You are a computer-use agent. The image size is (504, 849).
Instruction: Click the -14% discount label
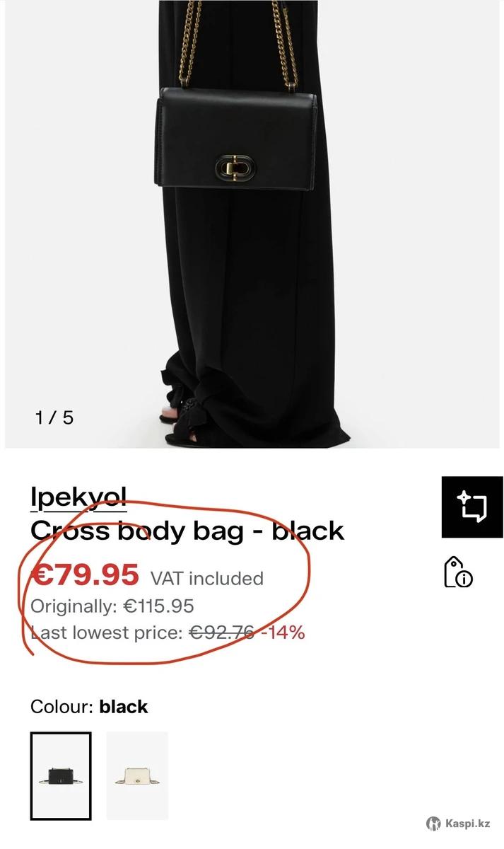click(283, 633)
